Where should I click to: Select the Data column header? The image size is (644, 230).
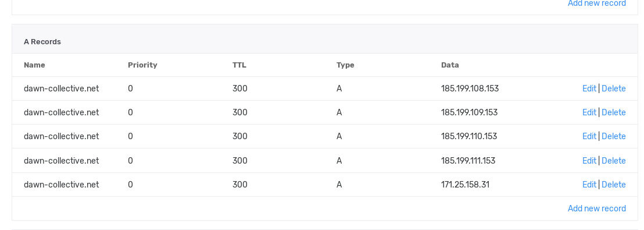pyautogui.click(x=450, y=65)
